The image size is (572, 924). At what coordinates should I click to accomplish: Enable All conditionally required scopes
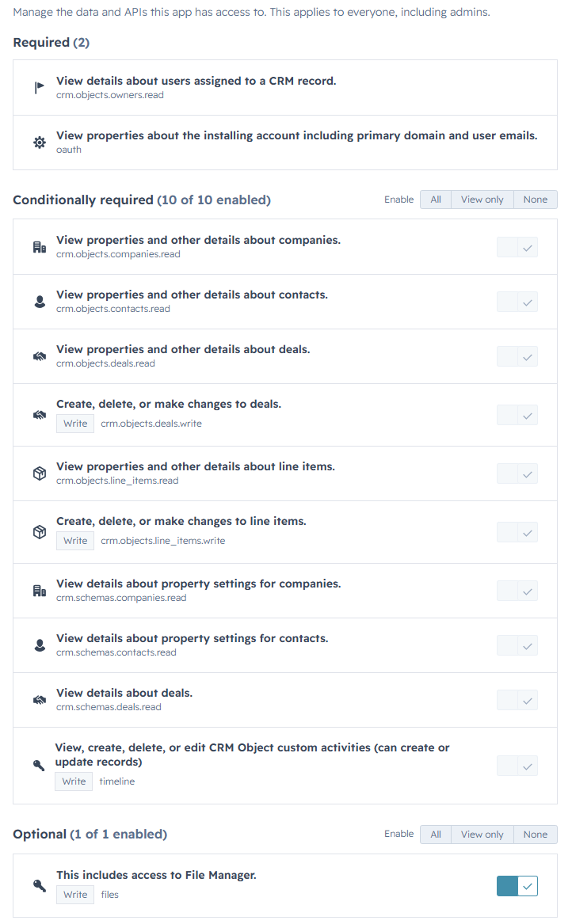tap(436, 200)
